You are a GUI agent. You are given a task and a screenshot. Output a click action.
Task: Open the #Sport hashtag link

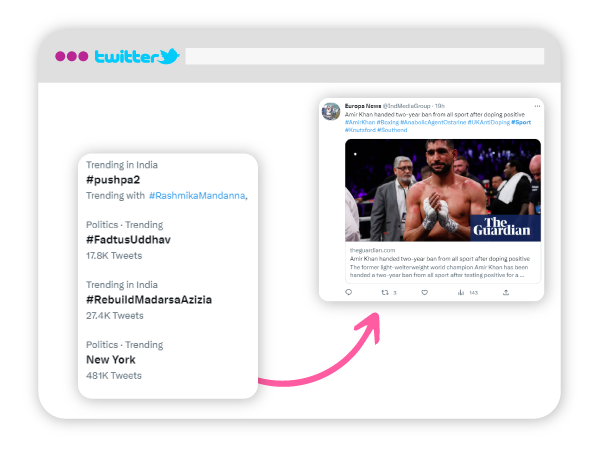click(521, 122)
